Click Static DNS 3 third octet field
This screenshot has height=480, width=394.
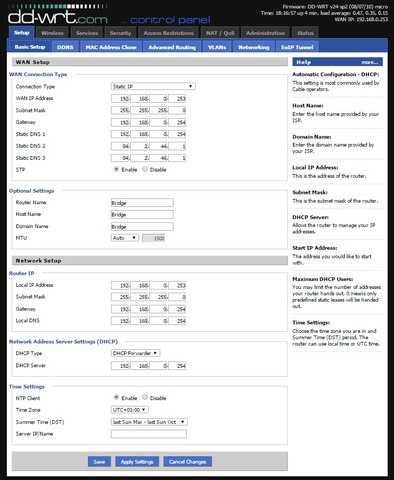[159, 158]
